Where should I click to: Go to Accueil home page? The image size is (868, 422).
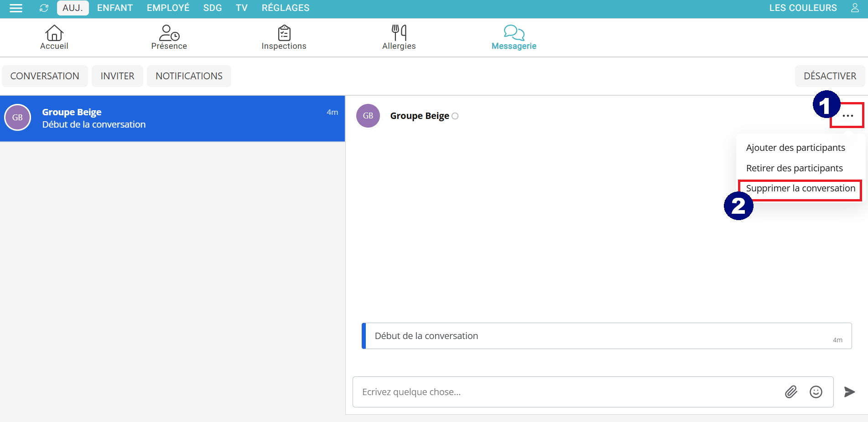pyautogui.click(x=54, y=37)
